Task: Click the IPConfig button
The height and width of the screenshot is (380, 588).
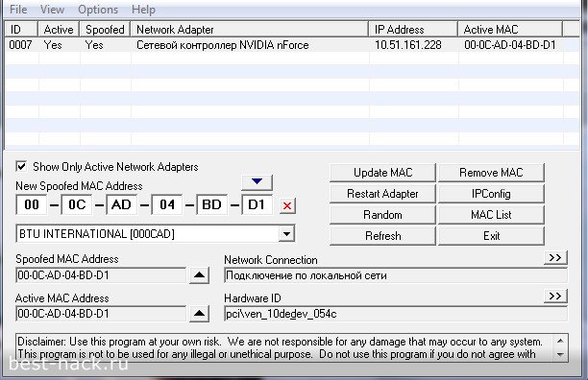Action: point(491,194)
